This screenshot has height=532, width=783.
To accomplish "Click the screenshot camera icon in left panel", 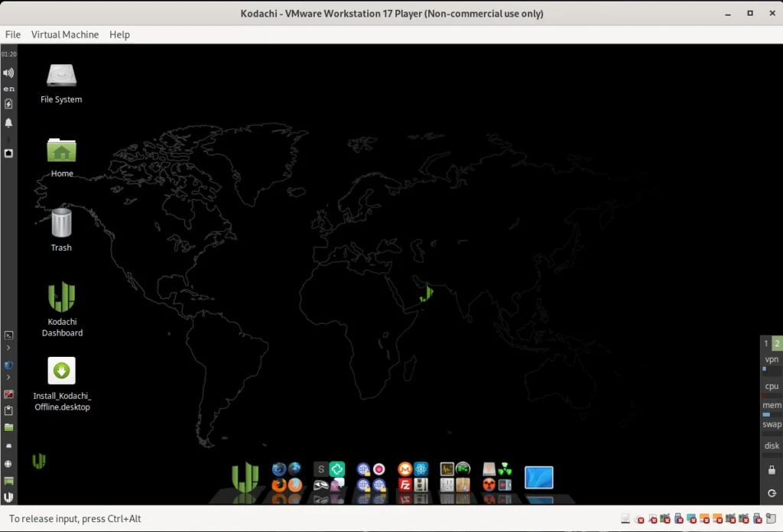I will click(8, 153).
